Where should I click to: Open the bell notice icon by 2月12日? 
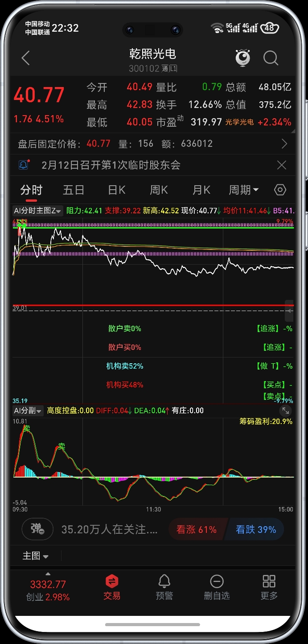(x=24, y=165)
